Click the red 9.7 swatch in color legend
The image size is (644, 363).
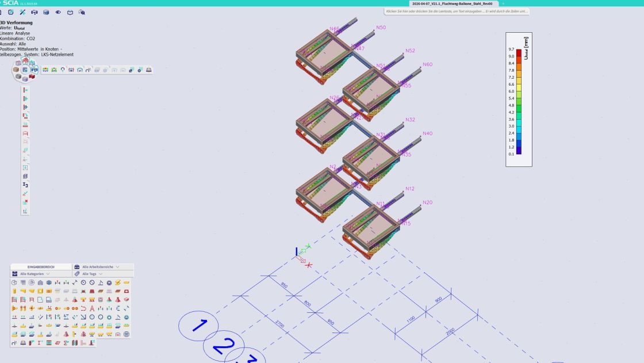(519, 52)
